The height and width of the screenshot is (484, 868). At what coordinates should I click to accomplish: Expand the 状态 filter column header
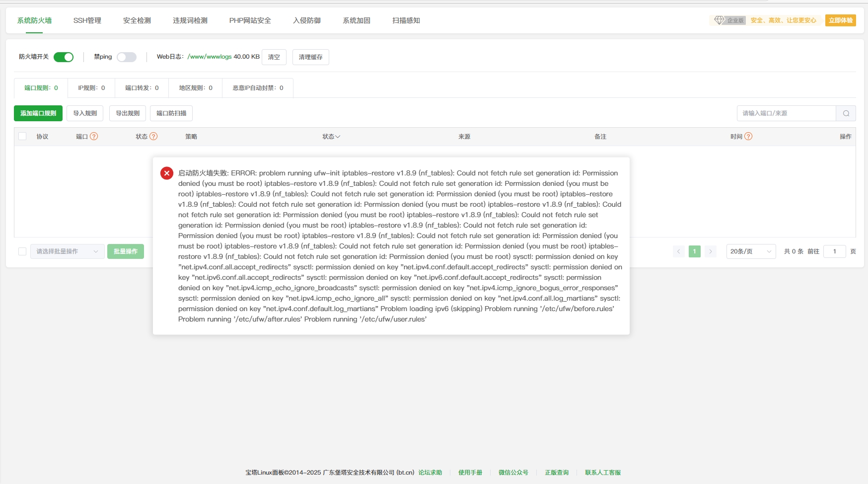click(x=331, y=137)
